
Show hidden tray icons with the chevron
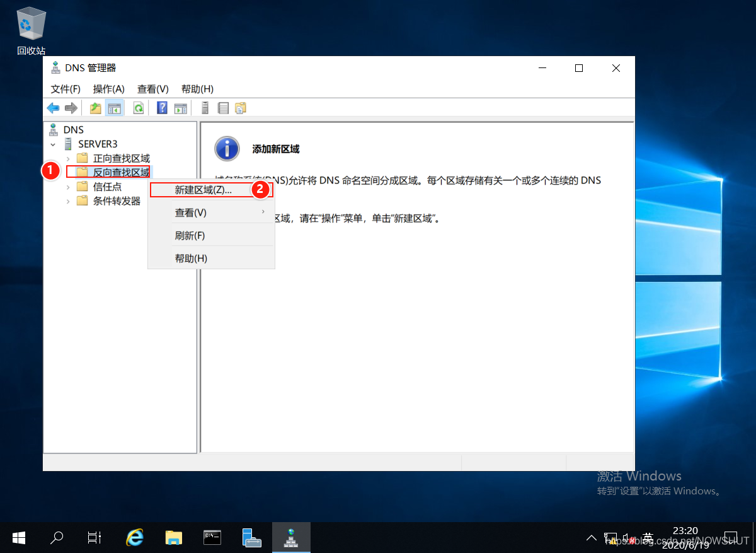click(591, 537)
